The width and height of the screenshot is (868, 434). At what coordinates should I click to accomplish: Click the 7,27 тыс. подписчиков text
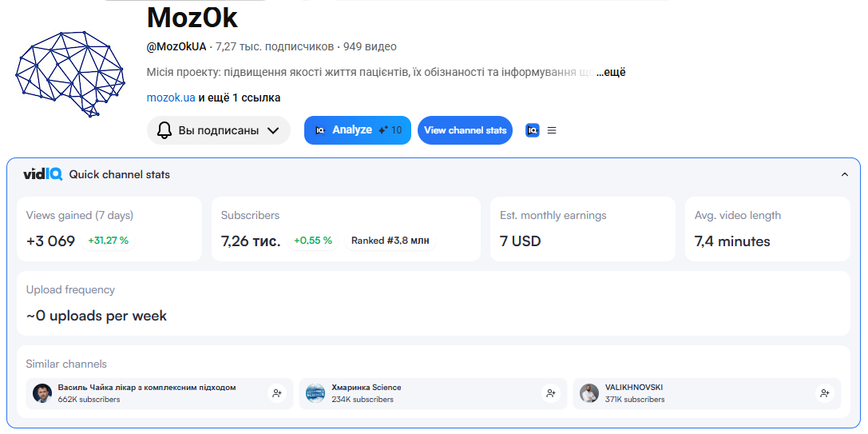click(275, 47)
